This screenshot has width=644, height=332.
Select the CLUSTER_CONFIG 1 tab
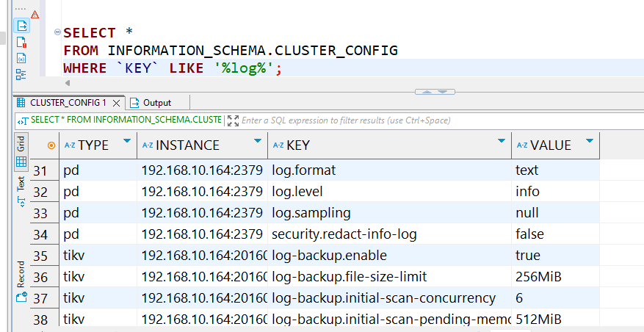[68, 102]
